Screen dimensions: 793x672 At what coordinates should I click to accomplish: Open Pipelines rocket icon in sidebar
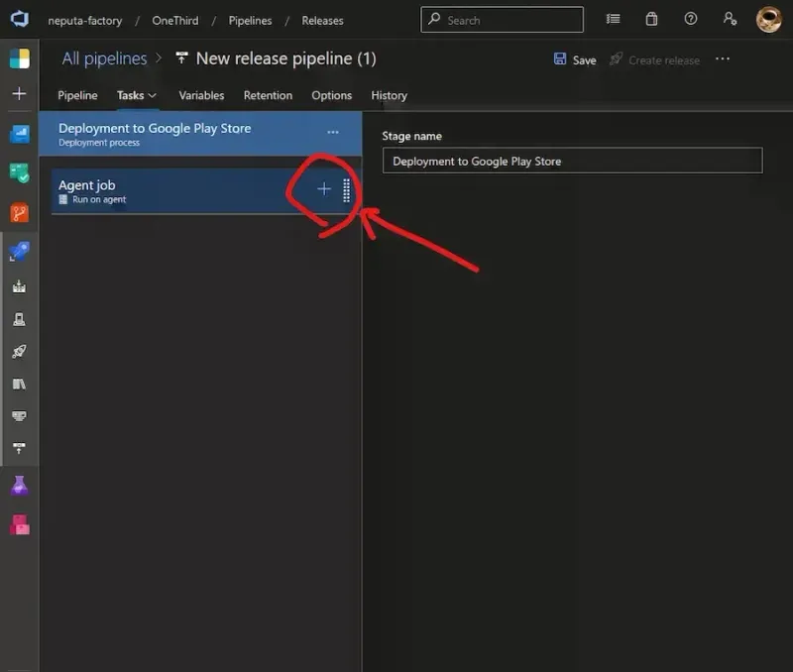[19, 252]
